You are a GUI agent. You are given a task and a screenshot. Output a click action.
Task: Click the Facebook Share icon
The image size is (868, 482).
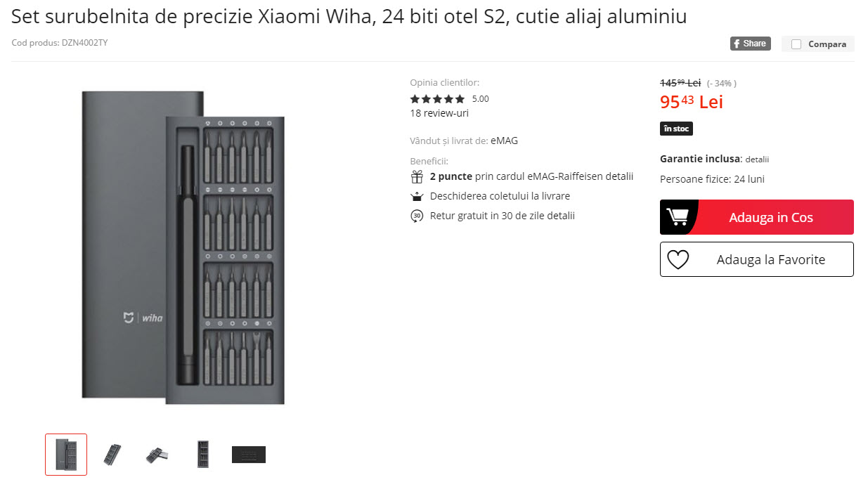pyautogui.click(x=750, y=44)
